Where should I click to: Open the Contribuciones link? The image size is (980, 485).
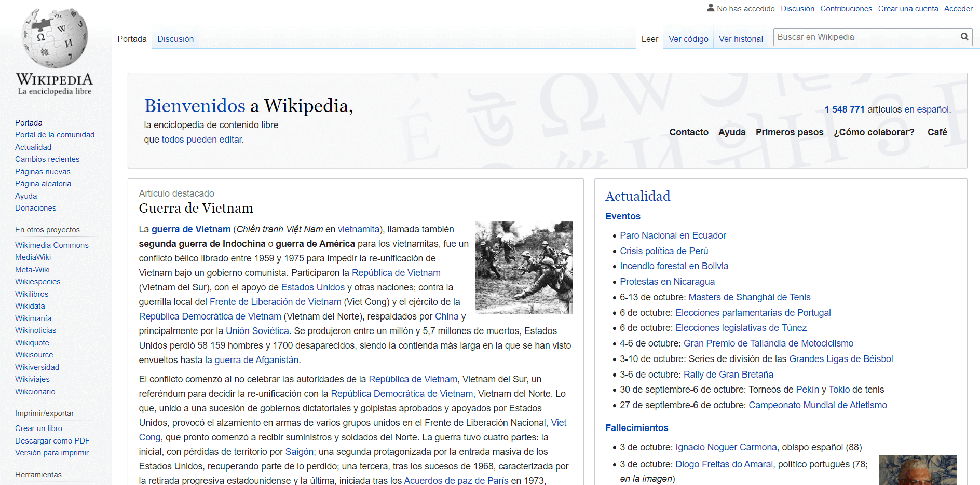coord(846,9)
